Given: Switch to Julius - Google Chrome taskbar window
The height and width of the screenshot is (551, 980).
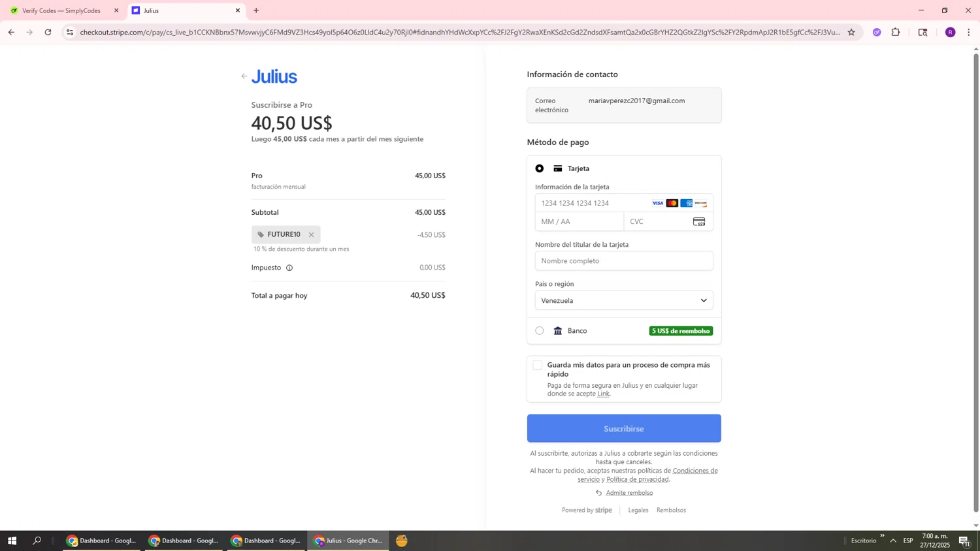Looking at the screenshot, I should pos(349,541).
